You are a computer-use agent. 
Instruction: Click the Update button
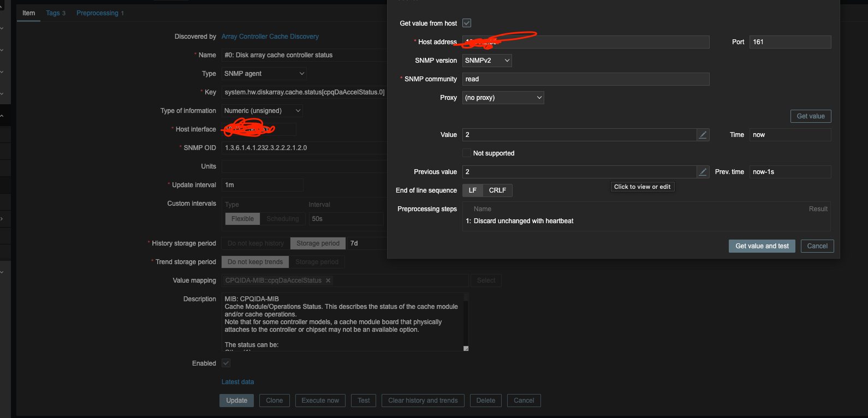(x=237, y=401)
